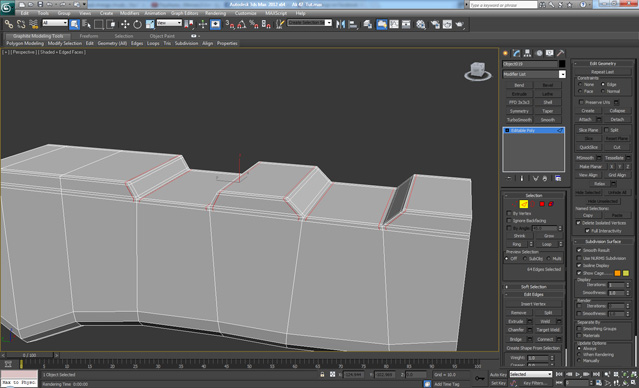Activate the Select and Move tool

coord(125,24)
